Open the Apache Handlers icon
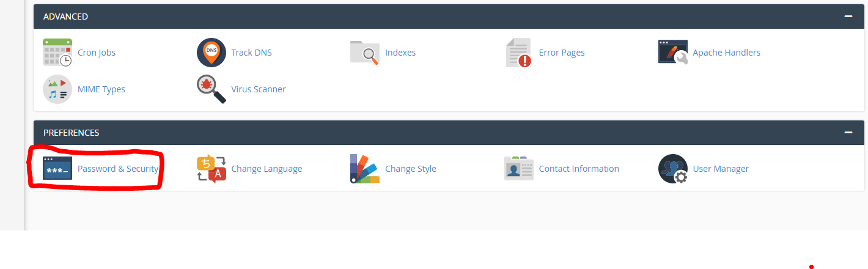 [x=673, y=53]
